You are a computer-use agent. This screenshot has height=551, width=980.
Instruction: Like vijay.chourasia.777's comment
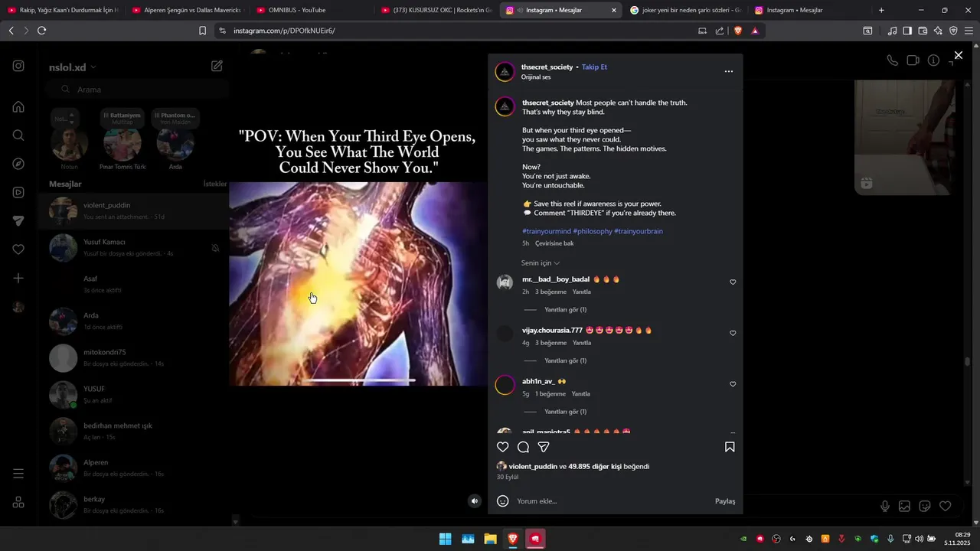(733, 333)
